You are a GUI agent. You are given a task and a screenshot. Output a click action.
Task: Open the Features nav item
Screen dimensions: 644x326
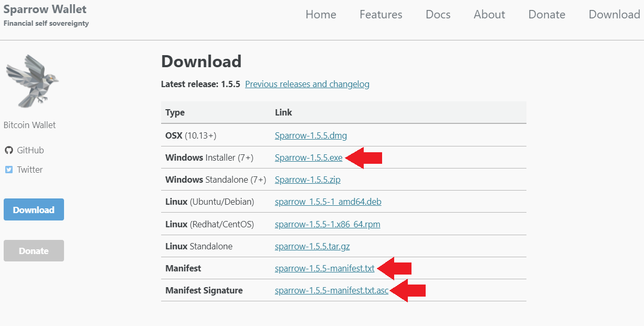[x=381, y=15]
